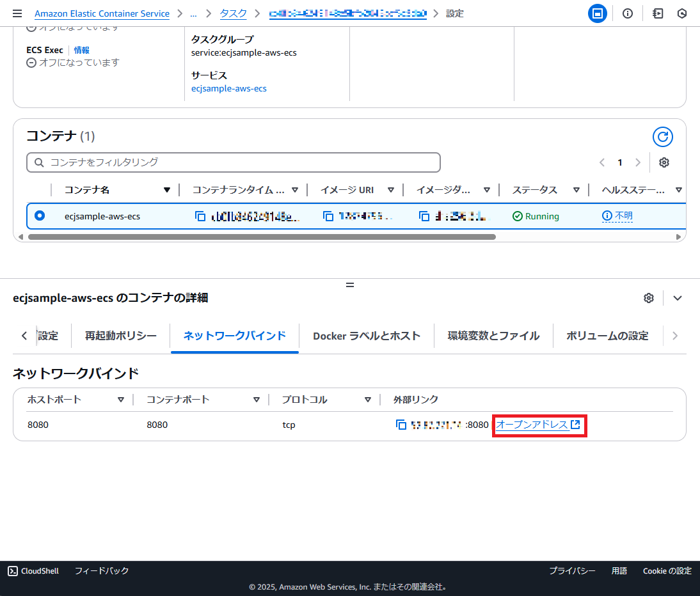Viewport: 700px width, 596px height.
Task: Open ECS Exec 情報 link
Action: 82,50
